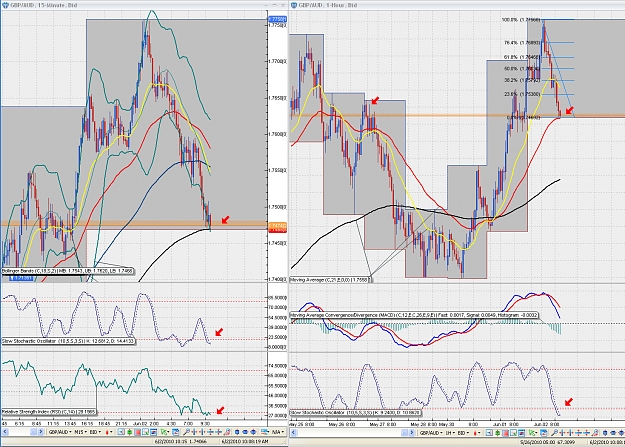625x447 pixels.
Task: Click red square icon in right chart toolbar
Action: click(x=505, y=433)
